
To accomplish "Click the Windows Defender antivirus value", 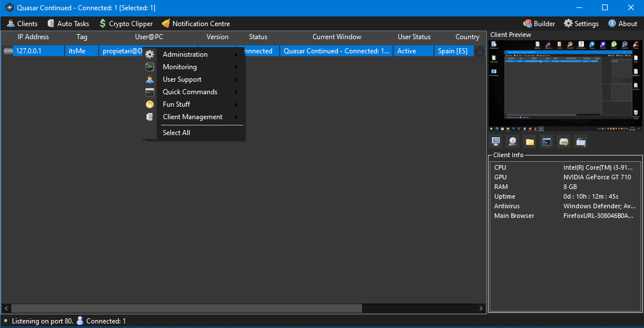I will (x=600, y=206).
